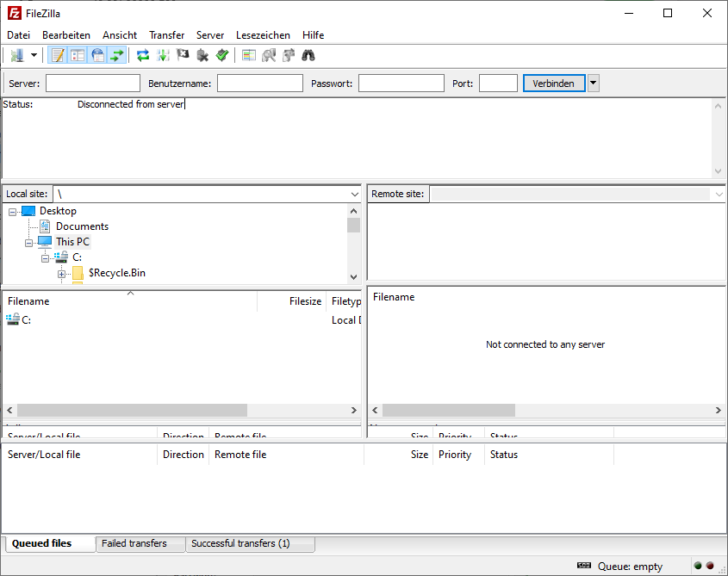Viewport: 728px width, 576px height.
Task: Click the Status queue column header
Action: click(550, 455)
